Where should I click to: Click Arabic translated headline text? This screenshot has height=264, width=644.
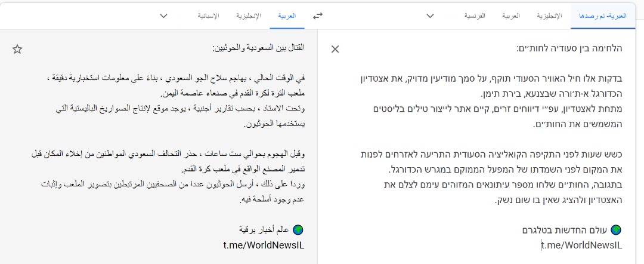point(258,48)
